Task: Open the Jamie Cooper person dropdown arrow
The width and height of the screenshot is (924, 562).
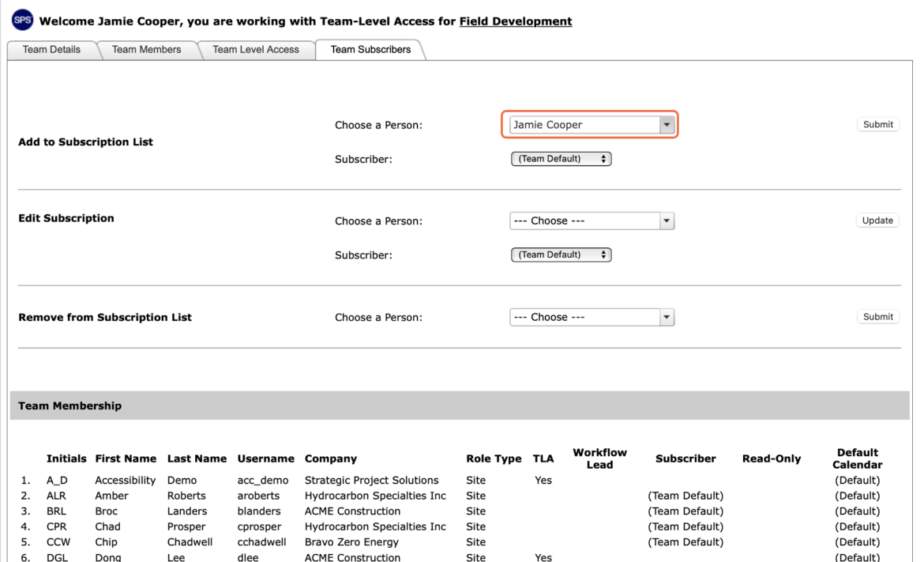Action: [667, 124]
